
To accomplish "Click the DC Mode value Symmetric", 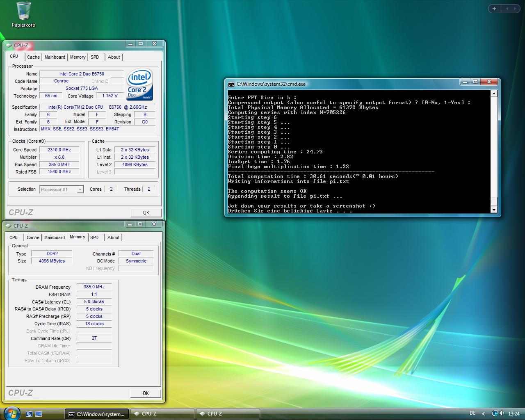I will pos(136,261).
